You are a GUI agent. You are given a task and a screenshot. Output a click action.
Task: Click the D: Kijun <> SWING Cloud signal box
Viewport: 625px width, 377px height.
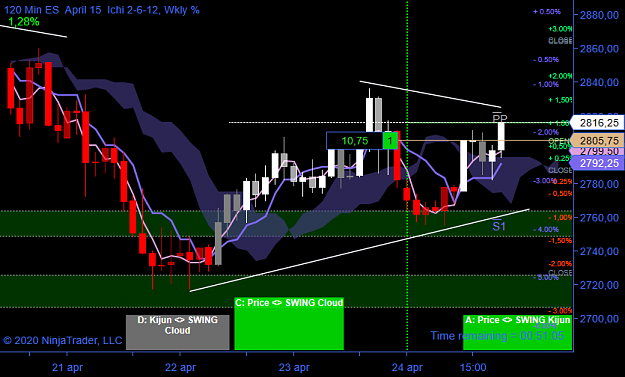[178, 332]
